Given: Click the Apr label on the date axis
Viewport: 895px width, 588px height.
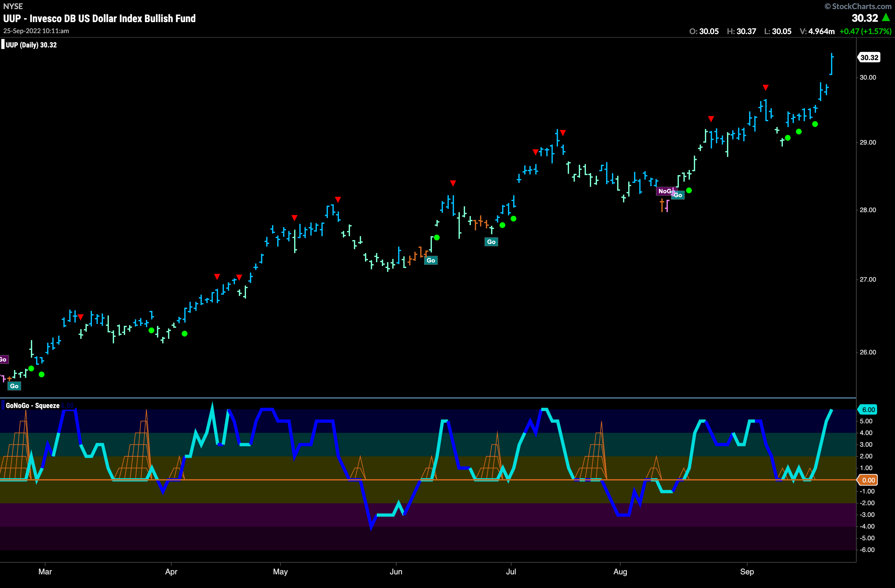Looking at the screenshot, I should 171,572.
